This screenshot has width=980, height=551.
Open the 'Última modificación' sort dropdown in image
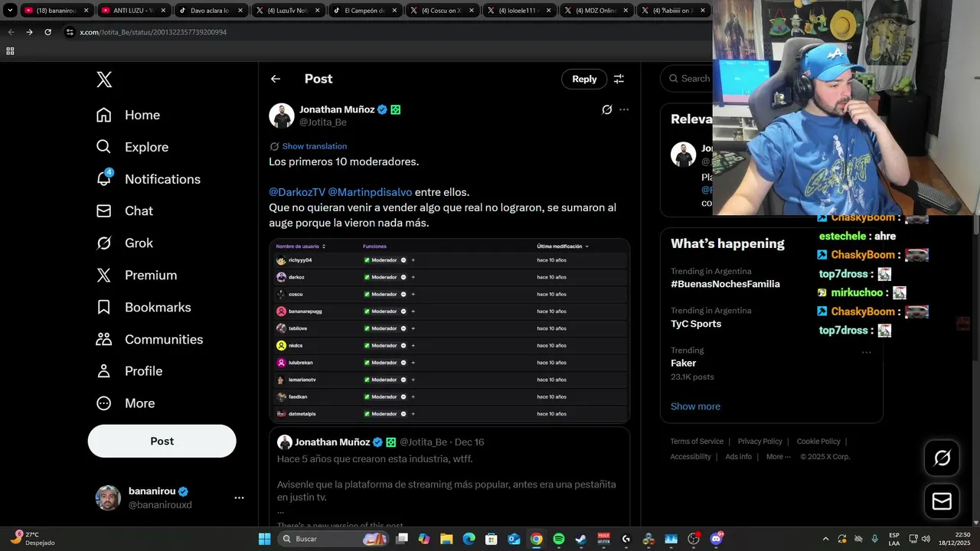(x=563, y=246)
